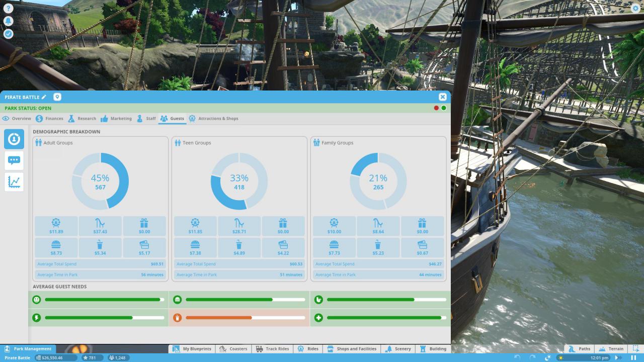Screen dimensions: 644x362
Task: Click Family Groups food spend $7.73
Action: 334,247
